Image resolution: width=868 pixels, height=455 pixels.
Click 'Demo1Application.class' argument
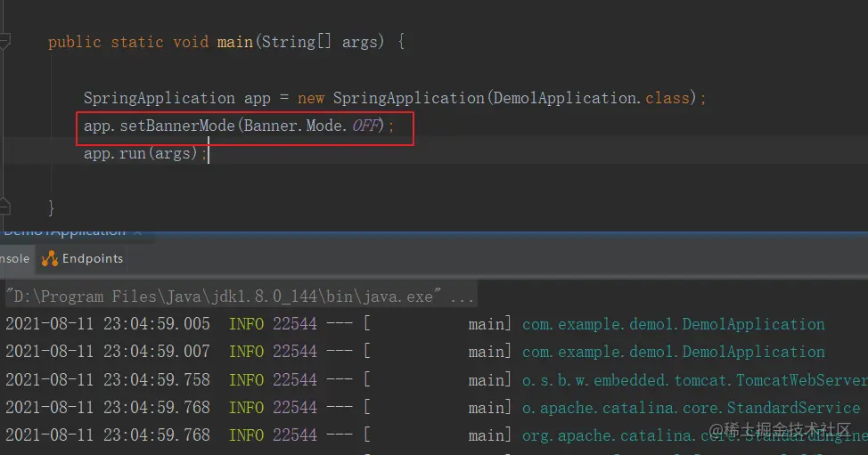(591, 99)
